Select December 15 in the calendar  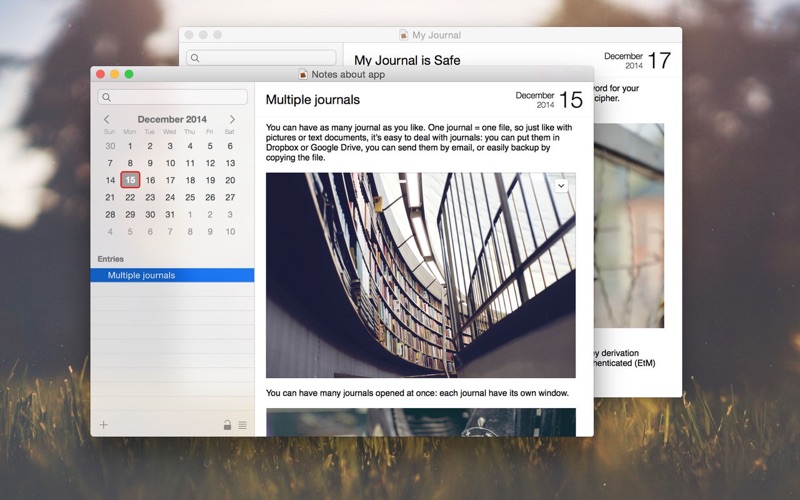pyautogui.click(x=130, y=180)
